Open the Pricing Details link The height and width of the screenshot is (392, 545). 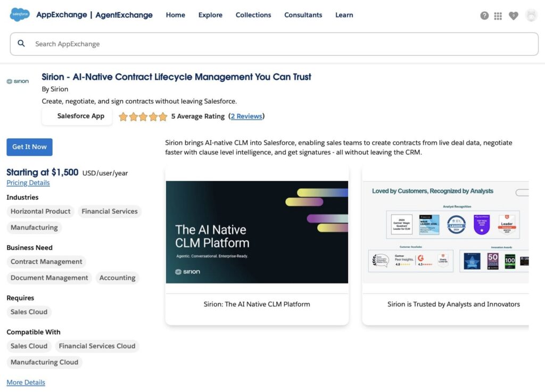(28, 182)
